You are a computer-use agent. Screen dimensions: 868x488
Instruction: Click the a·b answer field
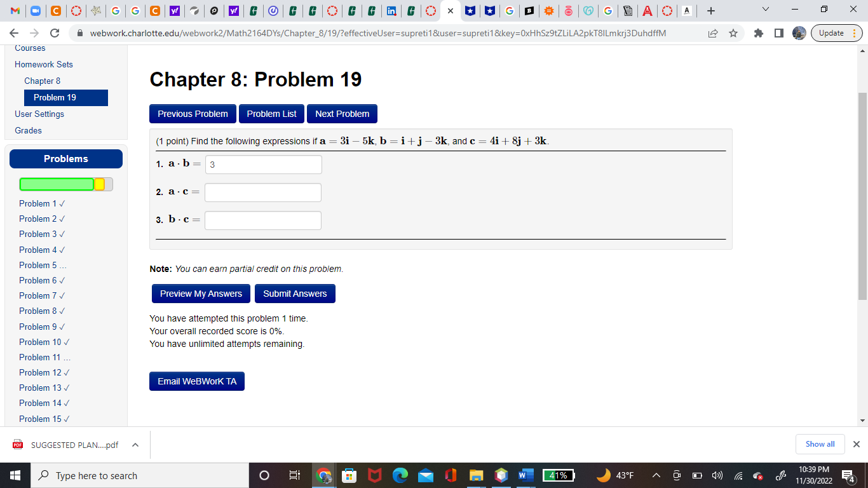[263, 165]
